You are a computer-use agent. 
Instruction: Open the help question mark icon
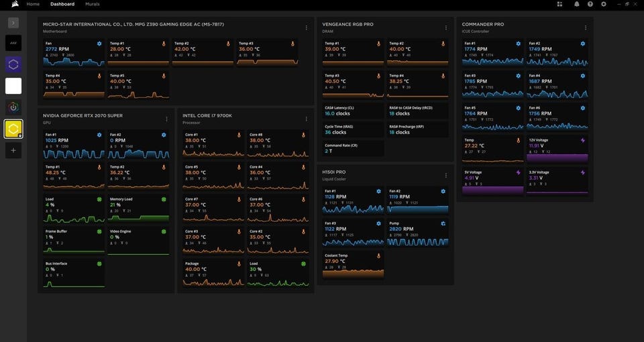[x=590, y=4]
